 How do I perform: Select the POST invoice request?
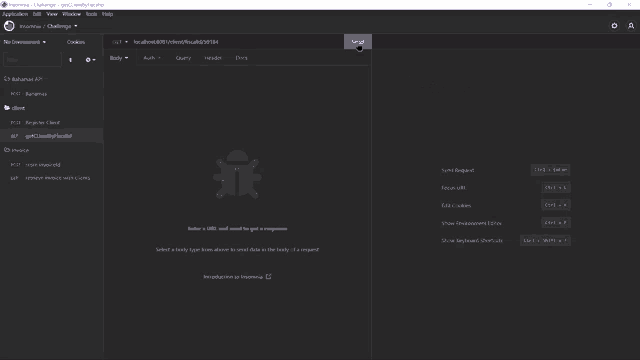[x=51, y=164]
